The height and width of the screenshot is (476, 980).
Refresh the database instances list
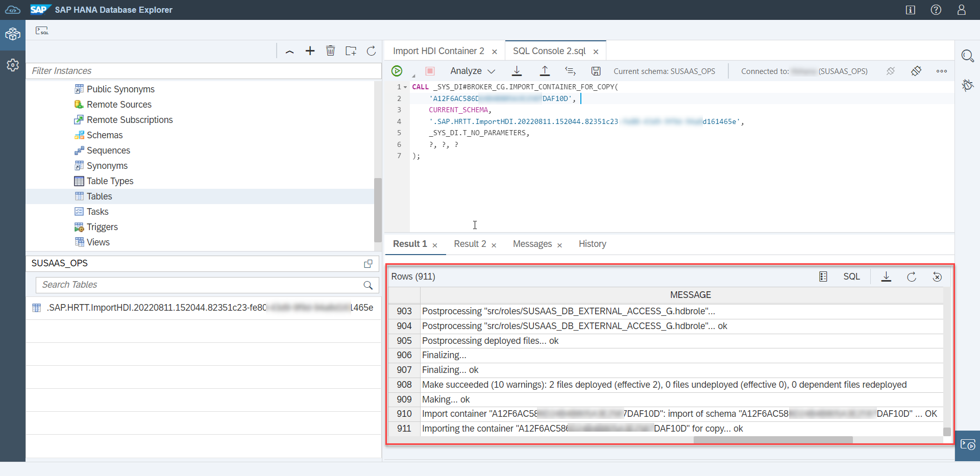(371, 51)
